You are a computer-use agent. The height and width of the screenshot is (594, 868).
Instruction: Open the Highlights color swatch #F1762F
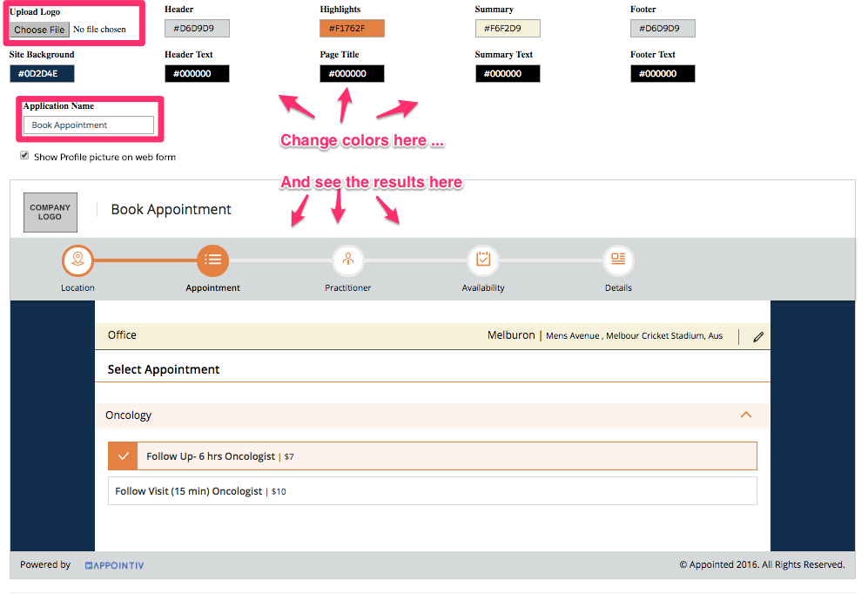click(x=352, y=28)
